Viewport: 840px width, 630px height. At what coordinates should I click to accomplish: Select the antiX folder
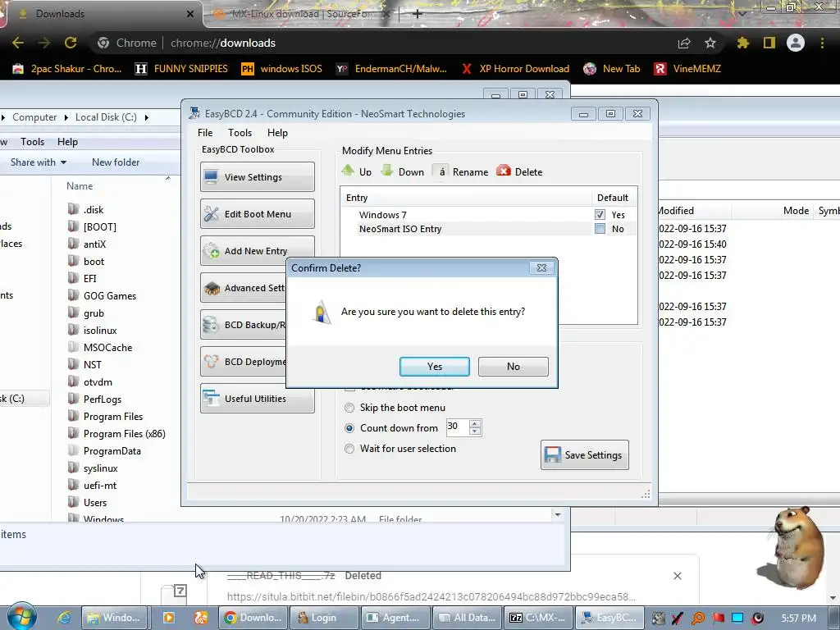94,244
